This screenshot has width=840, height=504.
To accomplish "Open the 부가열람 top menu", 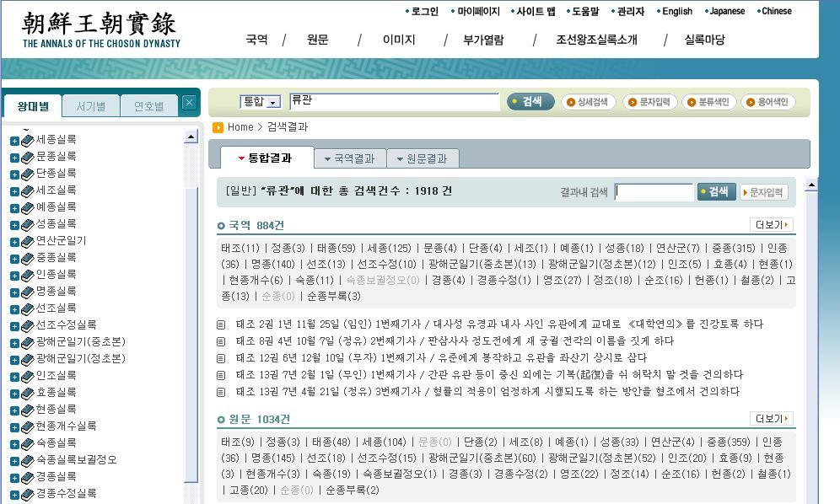I will 484,40.
